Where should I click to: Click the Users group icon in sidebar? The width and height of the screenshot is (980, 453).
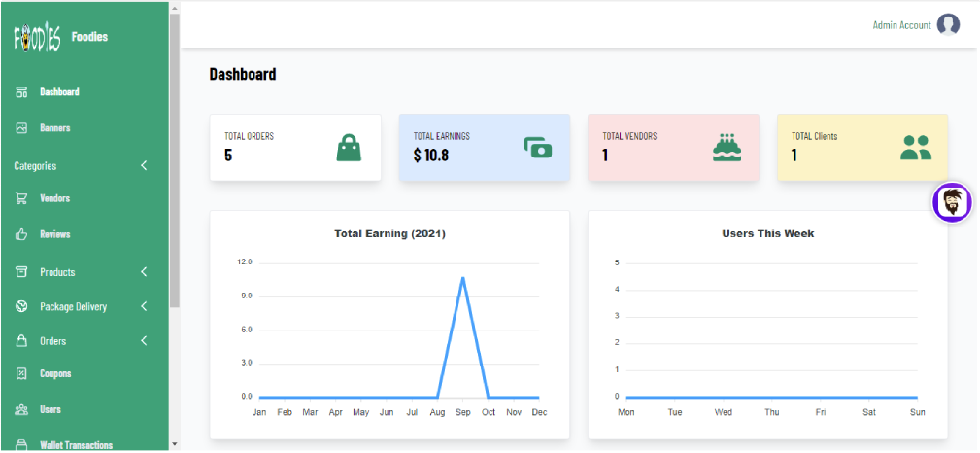tap(22, 410)
